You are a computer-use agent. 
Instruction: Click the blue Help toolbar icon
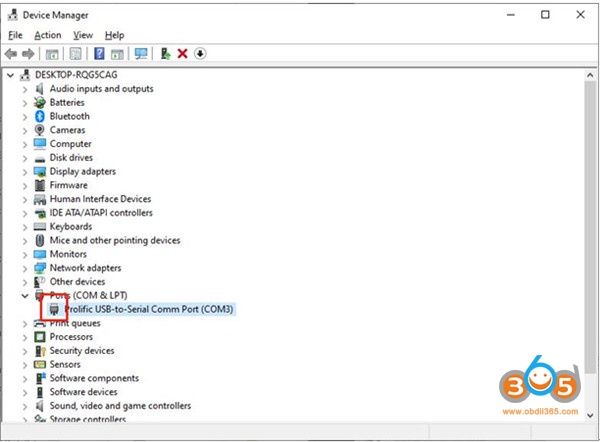click(99, 53)
